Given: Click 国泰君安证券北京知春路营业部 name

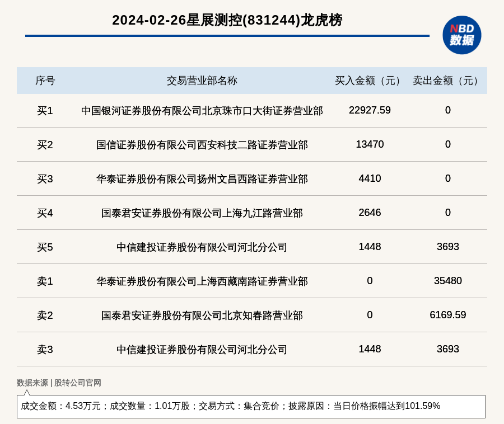Looking at the screenshot, I should 202,315.
